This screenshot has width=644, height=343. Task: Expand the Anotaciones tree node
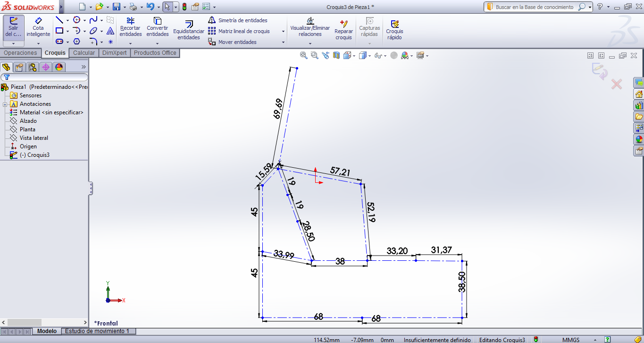[5, 104]
